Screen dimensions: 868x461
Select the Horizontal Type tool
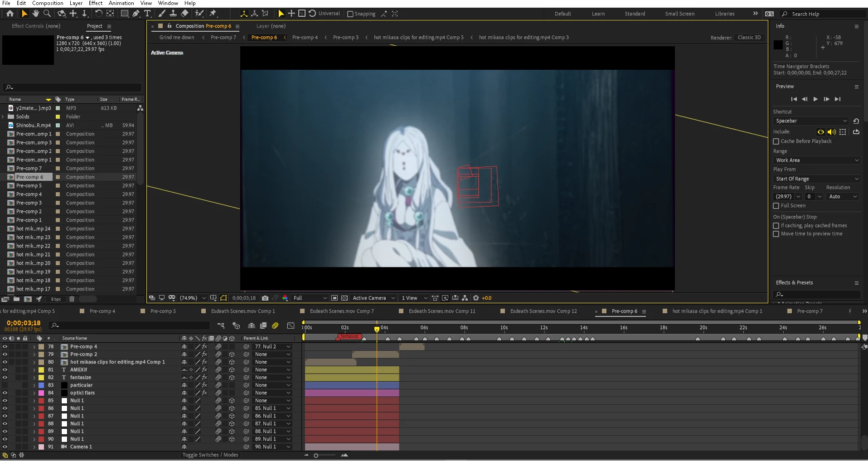[147, 14]
